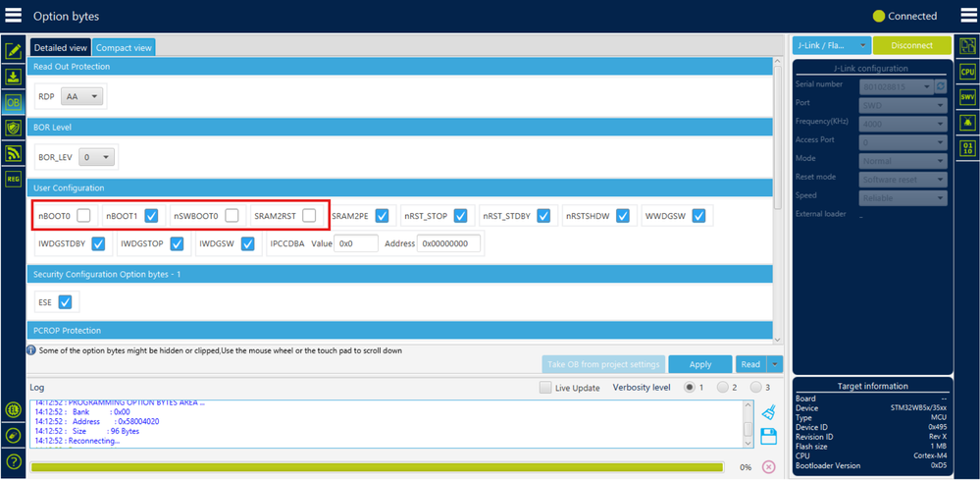Open the CPU icon in right sidebar
This screenshot has width=980, height=480.
967,72
